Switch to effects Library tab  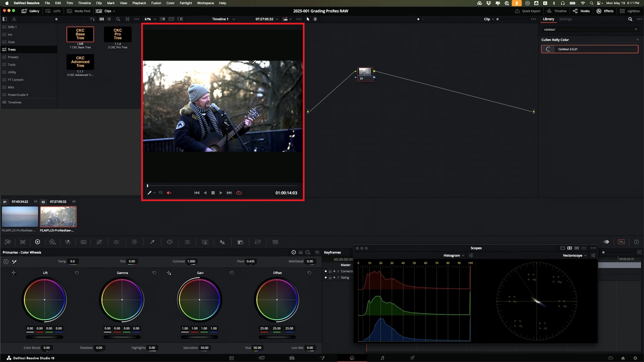tap(548, 19)
